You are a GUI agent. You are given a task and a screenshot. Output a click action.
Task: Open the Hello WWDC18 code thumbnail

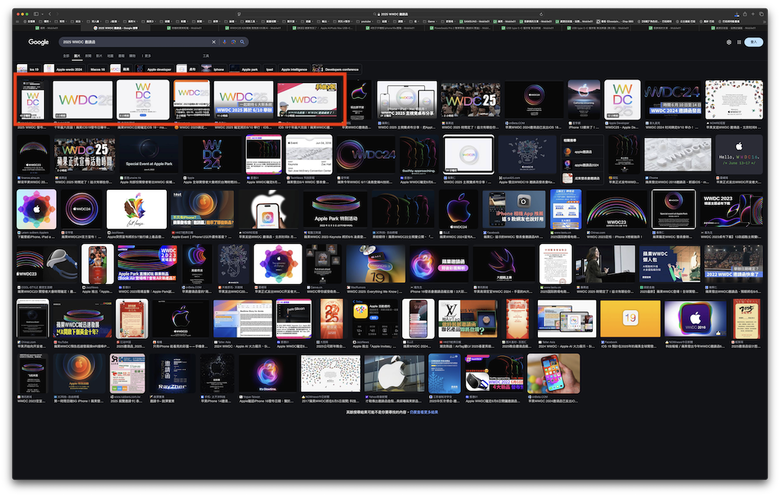point(739,154)
